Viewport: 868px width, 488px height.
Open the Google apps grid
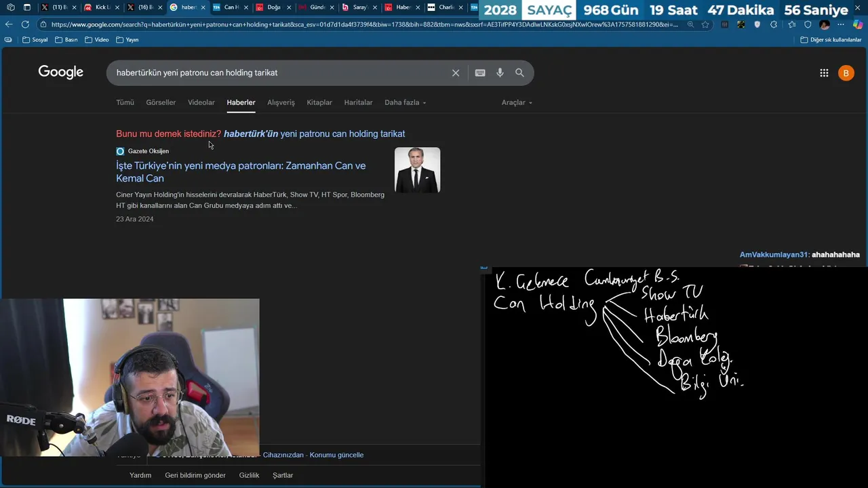pos(824,73)
